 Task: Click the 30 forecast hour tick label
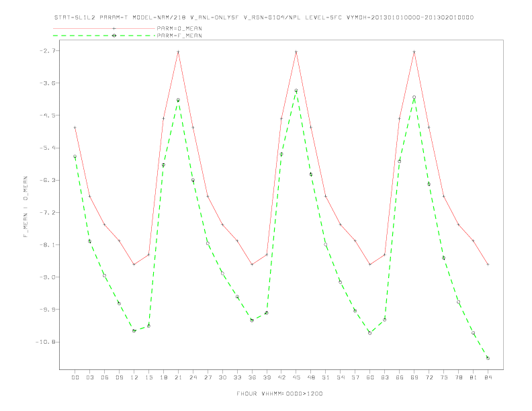click(222, 377)
